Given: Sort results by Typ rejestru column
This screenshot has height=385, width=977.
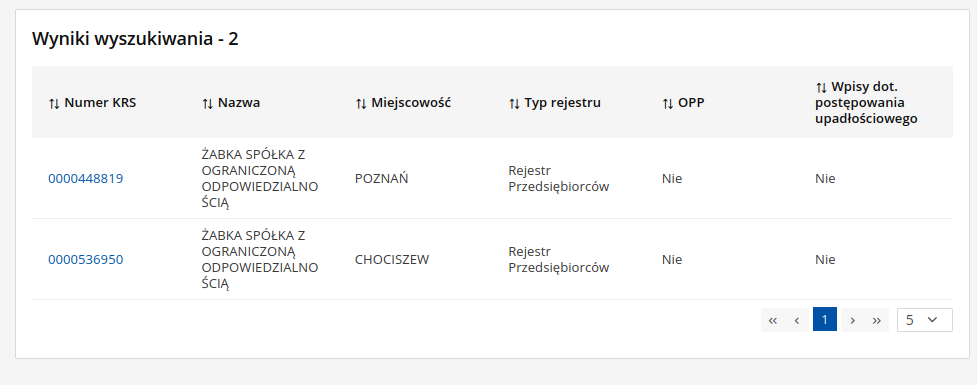Looking at the screenshot, I should (x=555, y=103).
